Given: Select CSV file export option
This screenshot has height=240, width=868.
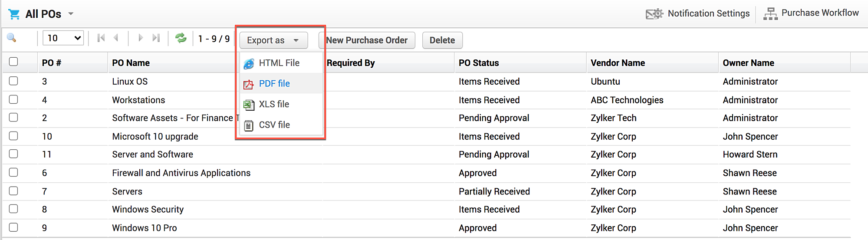Looking at the screenshot, I should (274, 125).
